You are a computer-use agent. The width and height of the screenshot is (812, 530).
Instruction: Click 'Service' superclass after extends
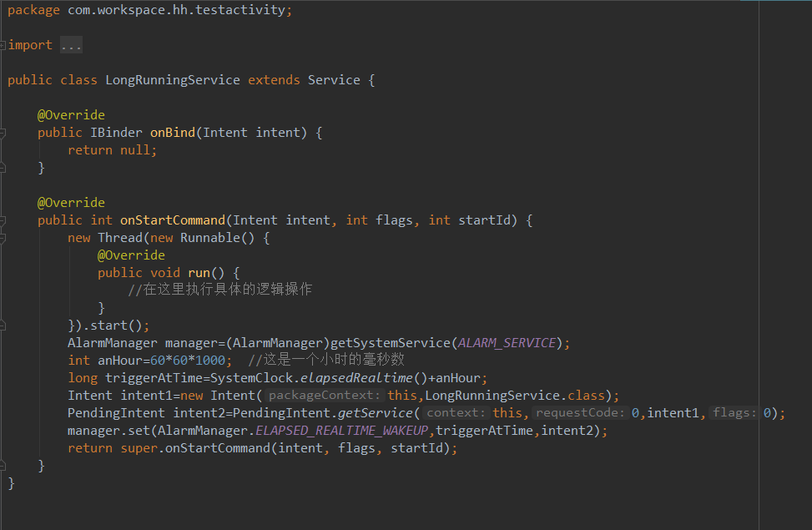pos(334,80)
